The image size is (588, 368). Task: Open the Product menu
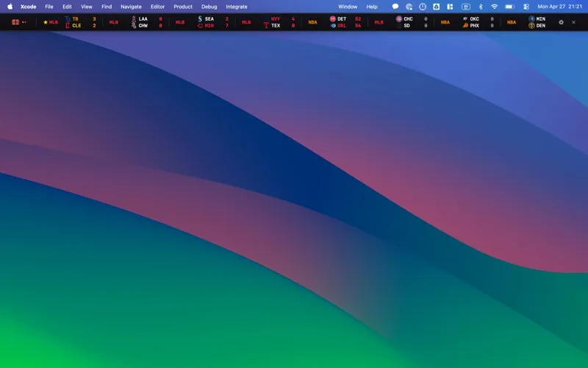183,7
